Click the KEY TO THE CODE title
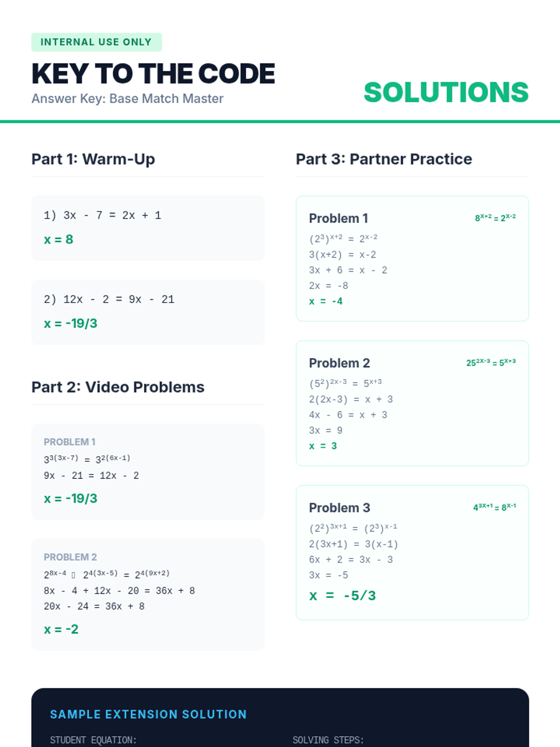 tap(153, 74)
